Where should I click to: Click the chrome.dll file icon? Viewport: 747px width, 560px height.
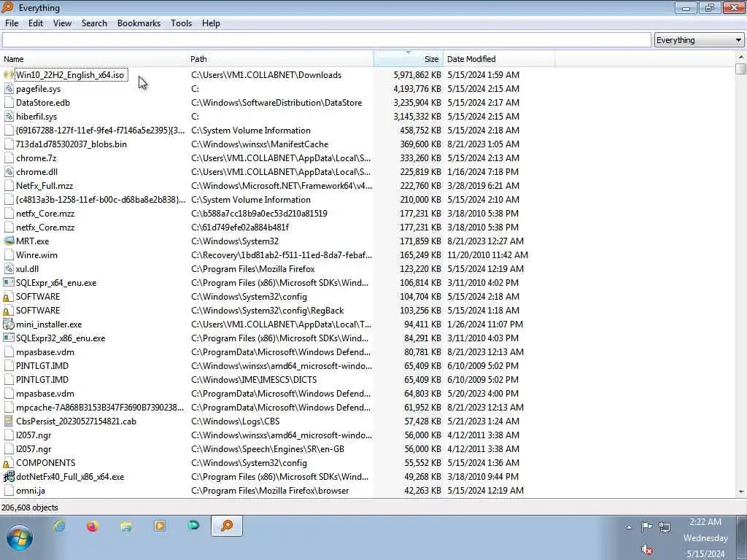tap(9, 172)
